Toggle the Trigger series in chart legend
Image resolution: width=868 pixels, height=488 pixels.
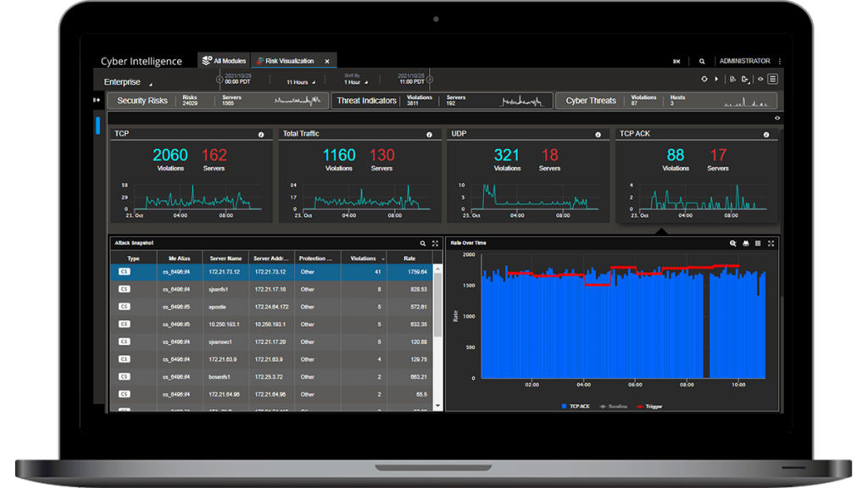tap(648, 407)
